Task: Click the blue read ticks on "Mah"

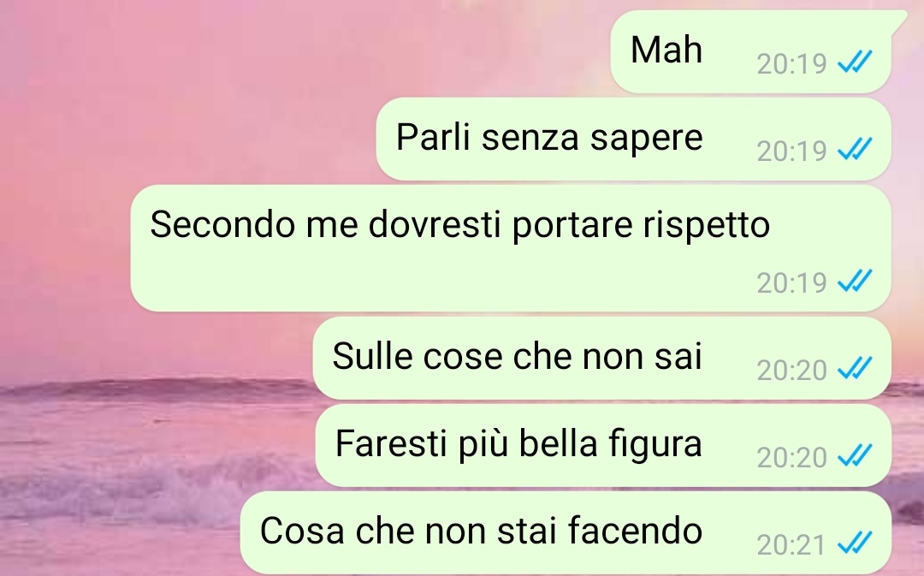Action: [x=855, y=62]
